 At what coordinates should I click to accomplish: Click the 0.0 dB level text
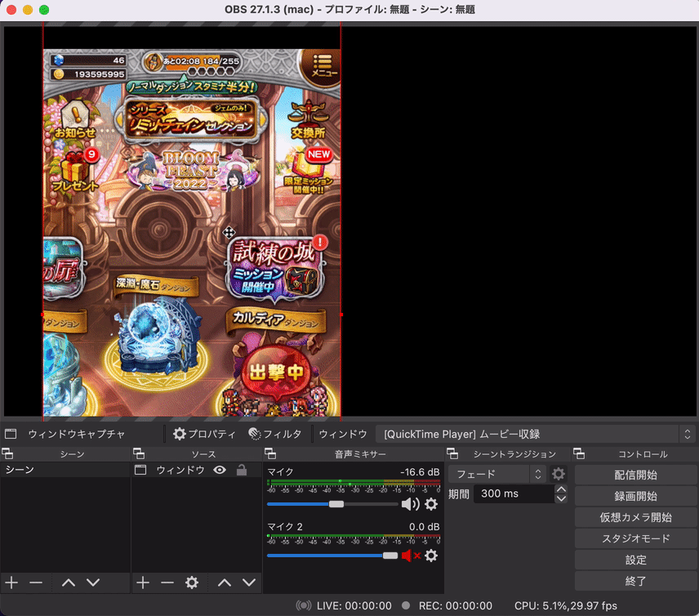pos(424,527)
